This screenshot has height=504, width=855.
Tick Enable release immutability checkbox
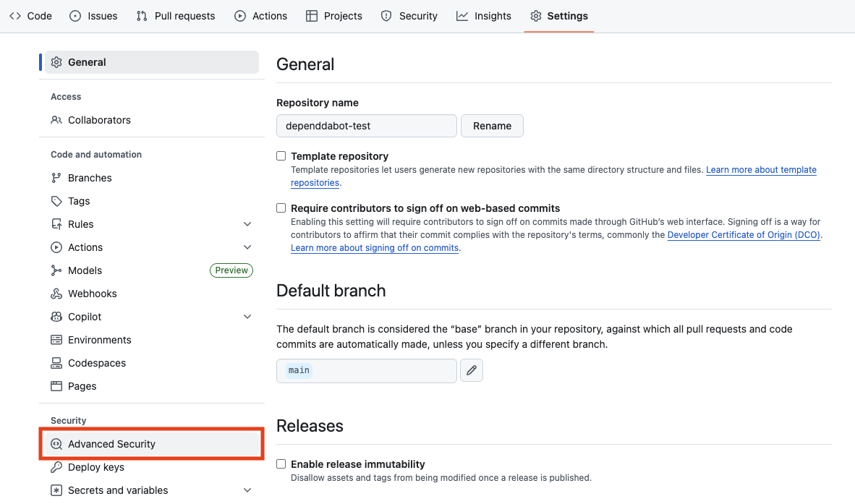[x=281, y=464]
